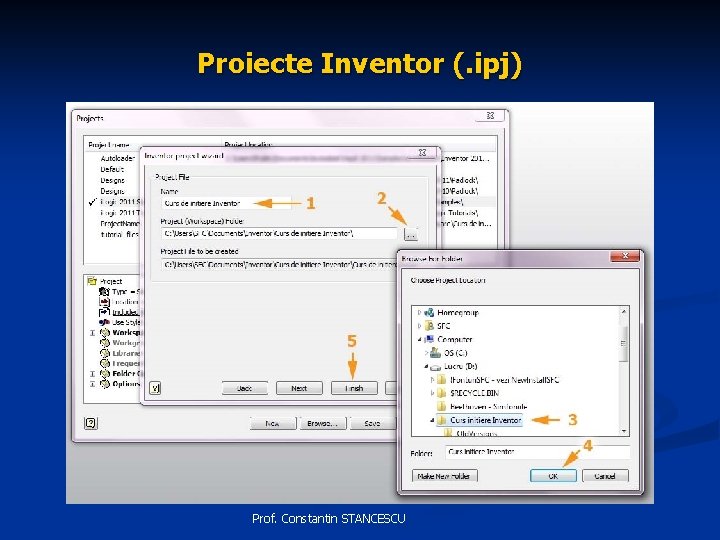Click New in the Projects dialog
This screenshot has width=720, height=540.
click(x=273, y=423)
